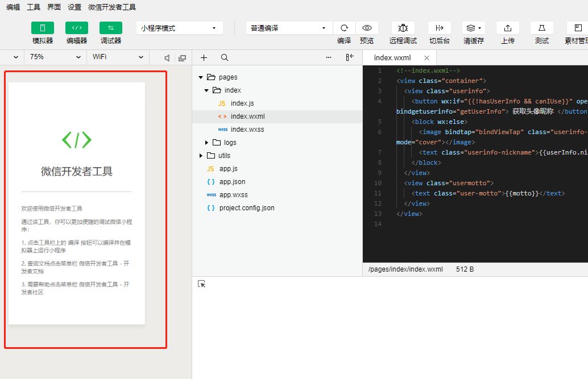This screenshot has width=588, height=379.
Task: Open the 微信开发者工具 menu
Action: coord(112,7)
